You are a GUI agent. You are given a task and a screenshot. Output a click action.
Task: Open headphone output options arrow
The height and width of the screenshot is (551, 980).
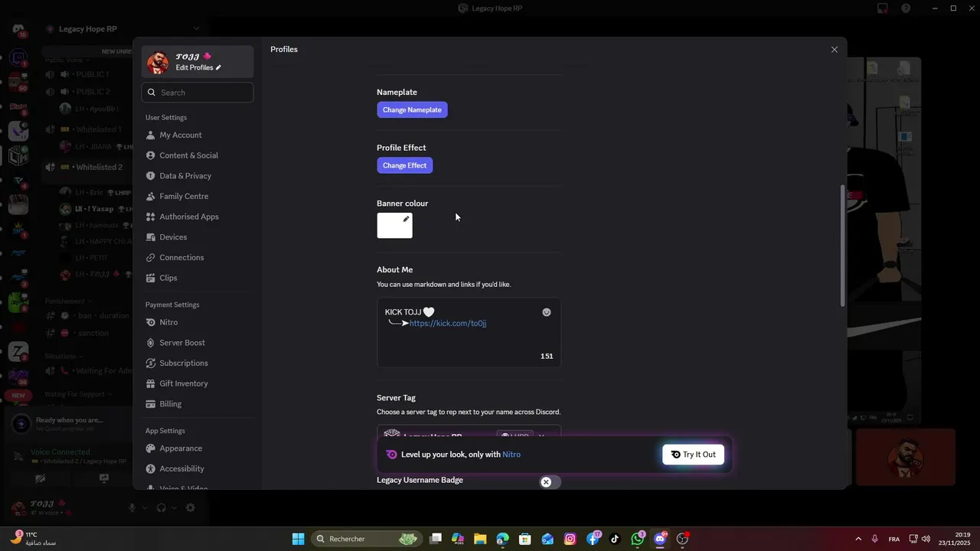(175, 508)
